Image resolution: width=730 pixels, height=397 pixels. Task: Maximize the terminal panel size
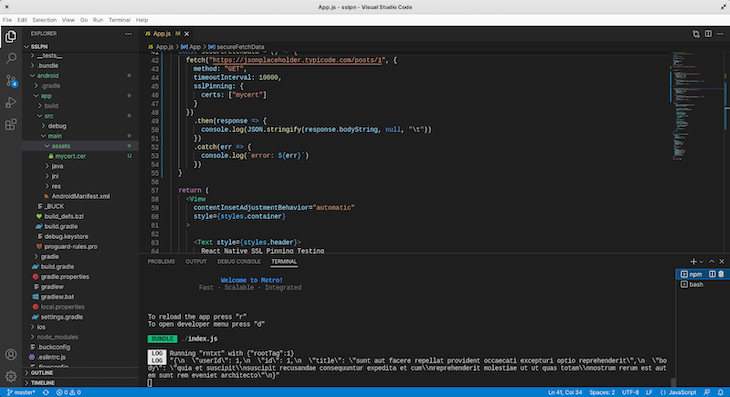pos(711,262)
